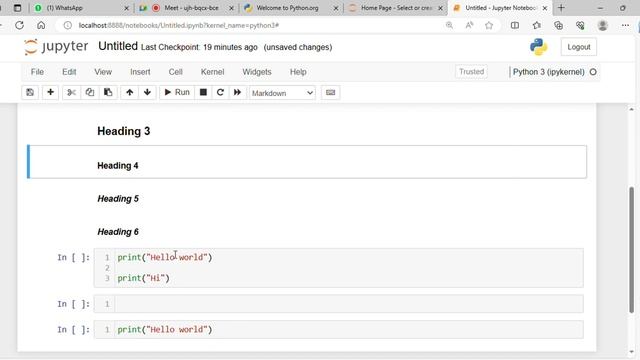The image size is (640, 360).
Task: Switch to the Home Page tab
Action: [x=395, y=8]
